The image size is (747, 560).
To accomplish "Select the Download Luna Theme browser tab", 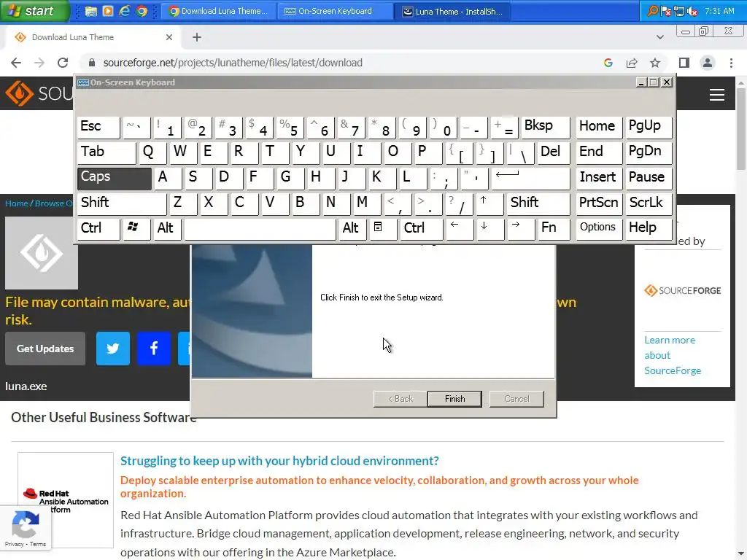I will pos(93,37).
